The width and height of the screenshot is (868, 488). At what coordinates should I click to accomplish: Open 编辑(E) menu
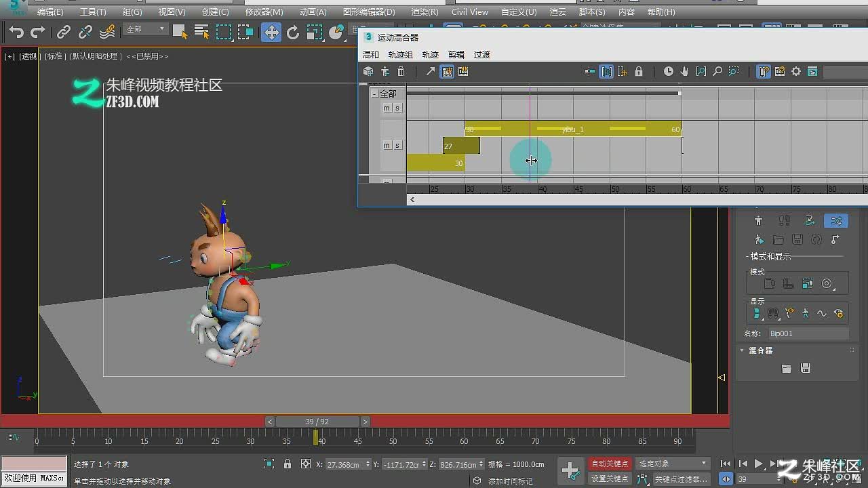tap(50, 12)
